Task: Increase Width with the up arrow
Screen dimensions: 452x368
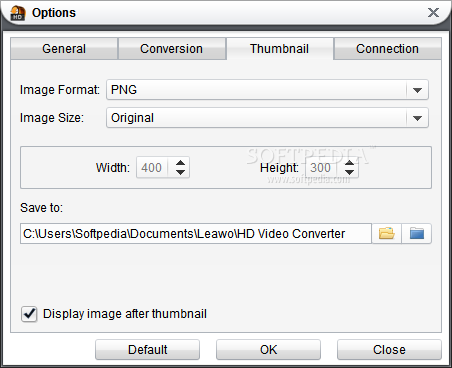Action: tap(180, 163)
